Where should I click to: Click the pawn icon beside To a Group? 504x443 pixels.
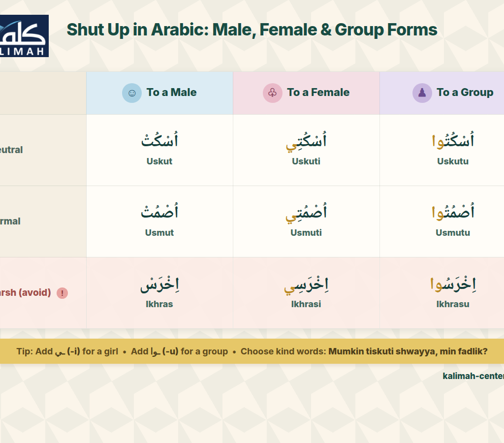click(422, 93)
